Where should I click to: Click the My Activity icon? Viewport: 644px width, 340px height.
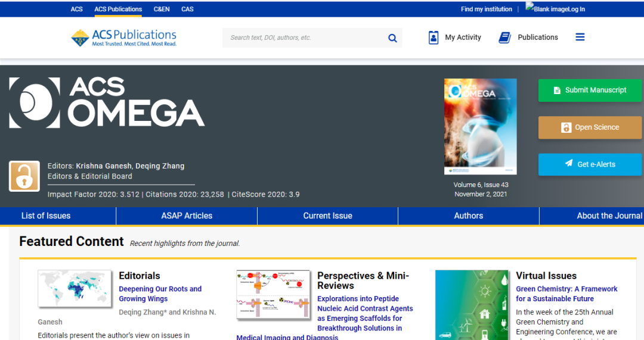[x=434, y=38]
